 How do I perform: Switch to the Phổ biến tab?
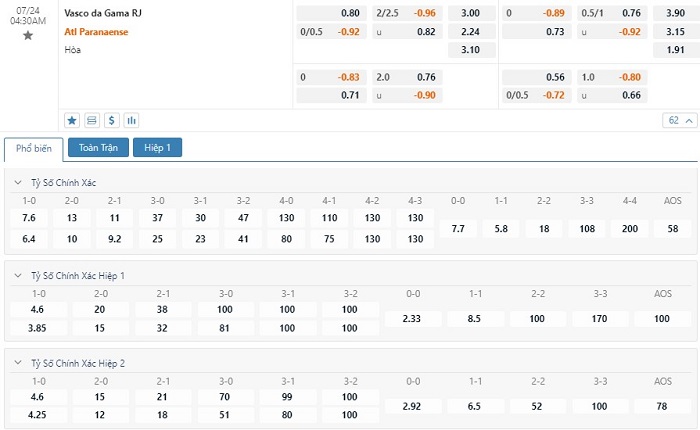[x=34, y=149]
